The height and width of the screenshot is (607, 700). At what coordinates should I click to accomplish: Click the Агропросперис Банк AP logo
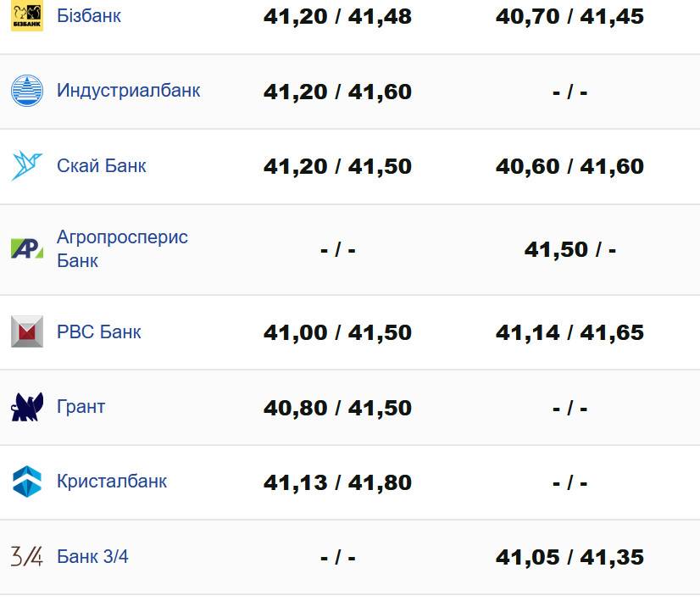point(27,248)
